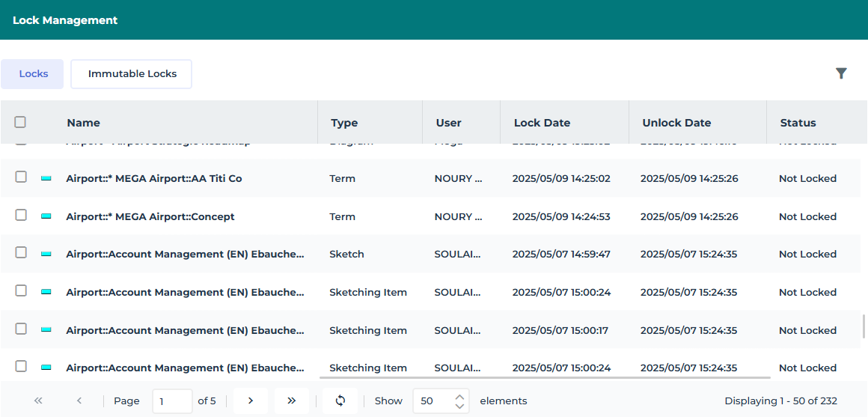Go to the next page arrow
The height and width of the screenshot is (417, 868).
(x=251, y=401)
